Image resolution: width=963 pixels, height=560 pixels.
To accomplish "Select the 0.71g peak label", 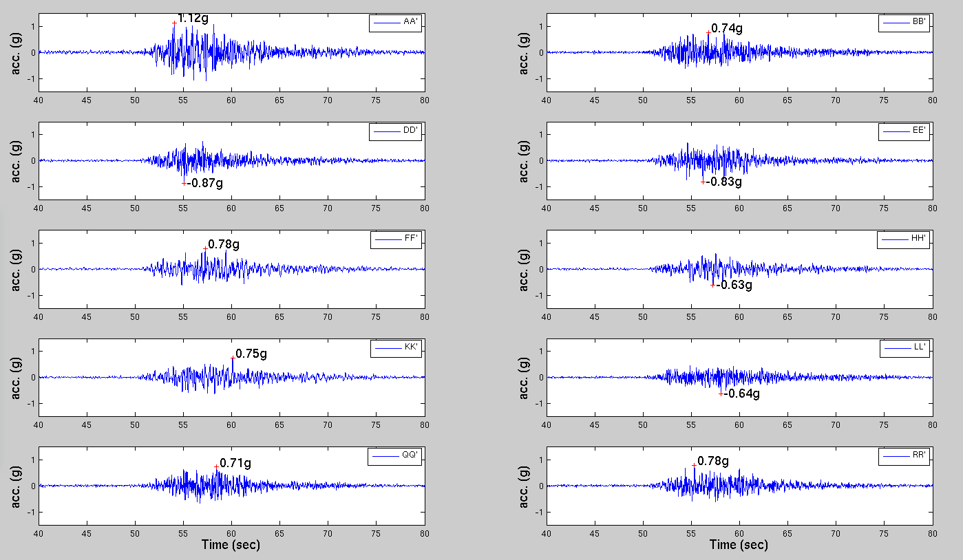I will click(x=235, y=464).
